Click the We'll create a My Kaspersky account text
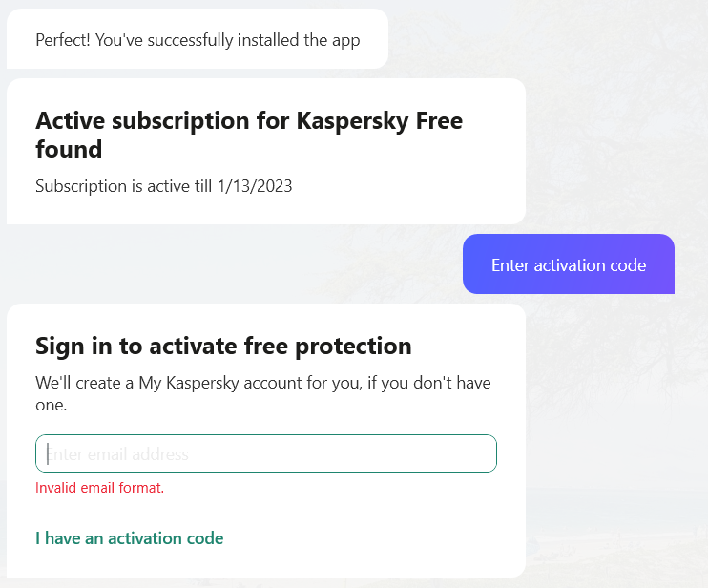 coord(263,393)
